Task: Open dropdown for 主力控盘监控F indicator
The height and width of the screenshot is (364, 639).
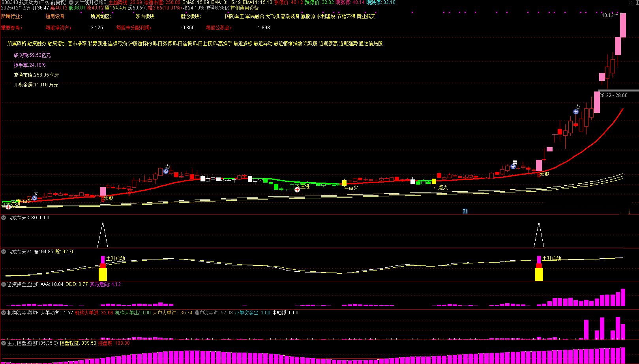Action: point(4,343)
